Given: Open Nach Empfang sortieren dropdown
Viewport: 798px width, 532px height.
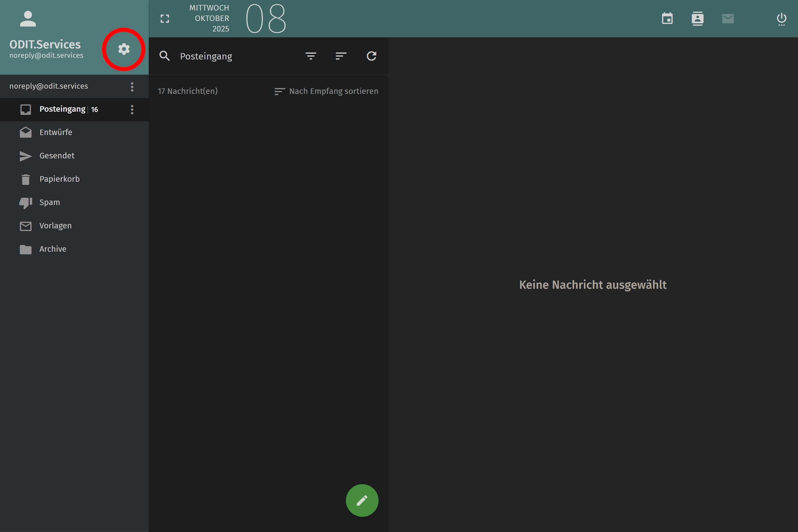Looking at the screenshot, I should [326, 91].
